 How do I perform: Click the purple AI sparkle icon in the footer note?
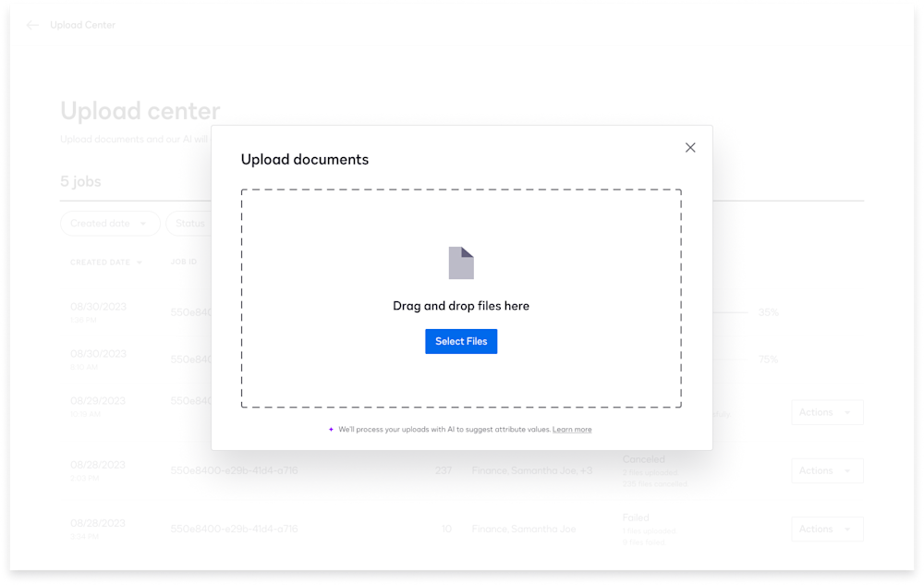332,429
